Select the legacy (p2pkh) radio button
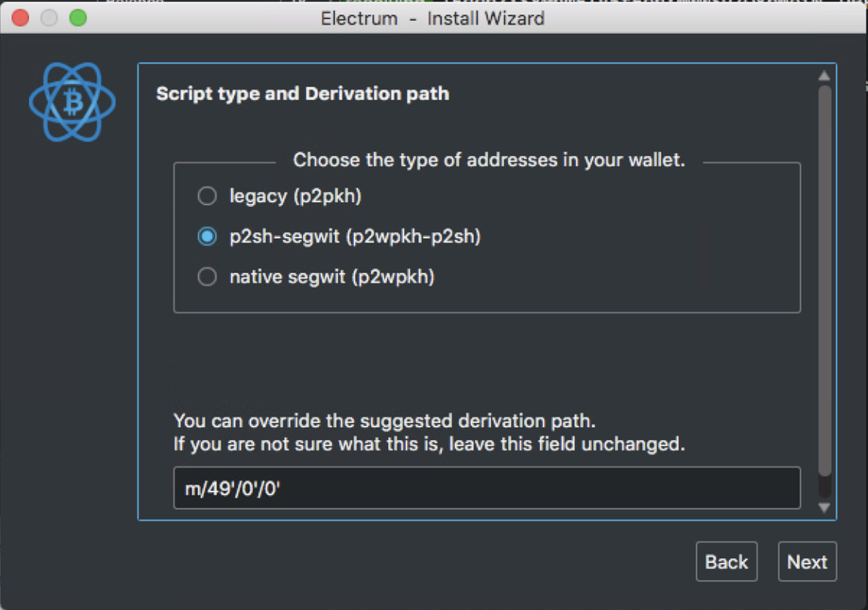Viewport: 868px width, 610px height. coord(207,196)
